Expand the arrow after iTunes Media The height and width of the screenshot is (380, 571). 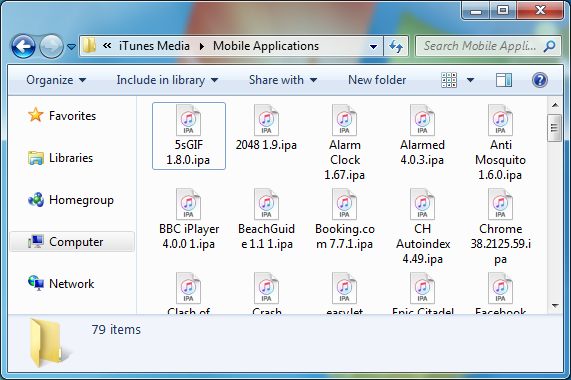tap(202, 47)
